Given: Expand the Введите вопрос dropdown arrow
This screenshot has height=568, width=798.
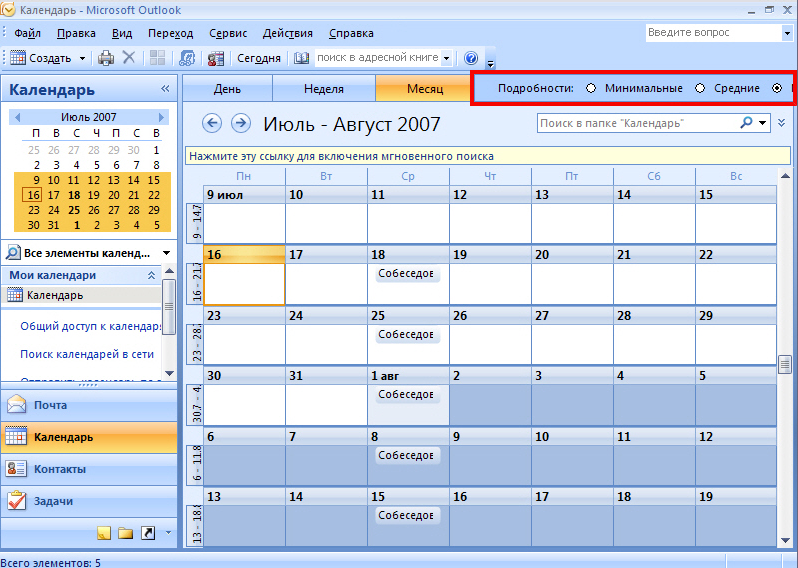Looking at the screenshot, I should coord(787,33).
